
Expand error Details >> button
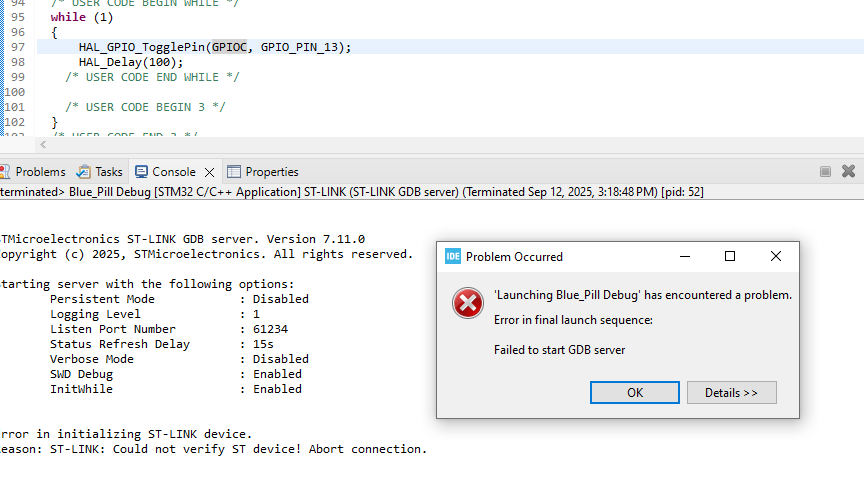tap(731, 392)
